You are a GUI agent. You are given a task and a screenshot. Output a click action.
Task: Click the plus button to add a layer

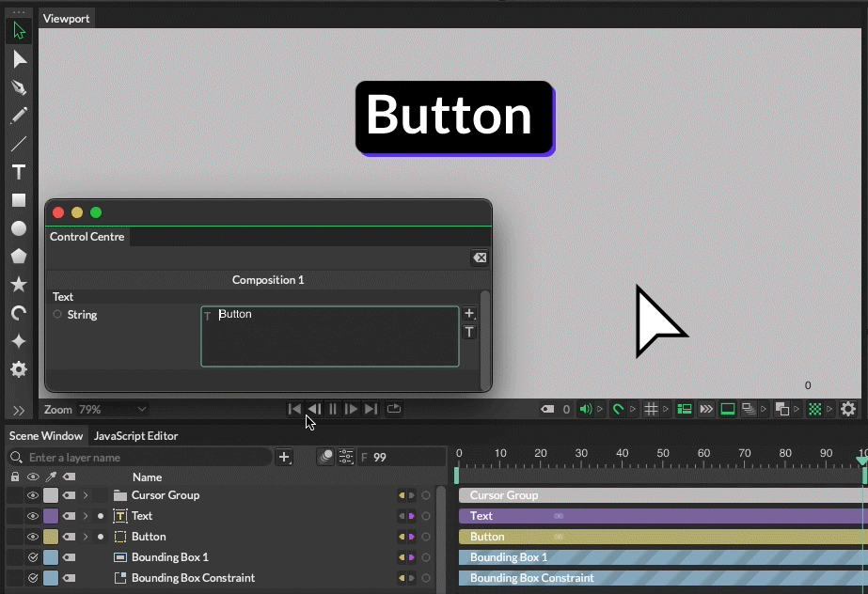point(284,457)
